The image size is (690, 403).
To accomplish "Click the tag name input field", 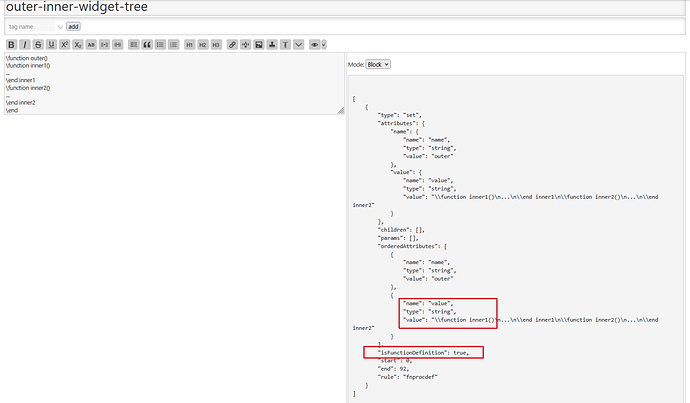I will pos(30,26).
